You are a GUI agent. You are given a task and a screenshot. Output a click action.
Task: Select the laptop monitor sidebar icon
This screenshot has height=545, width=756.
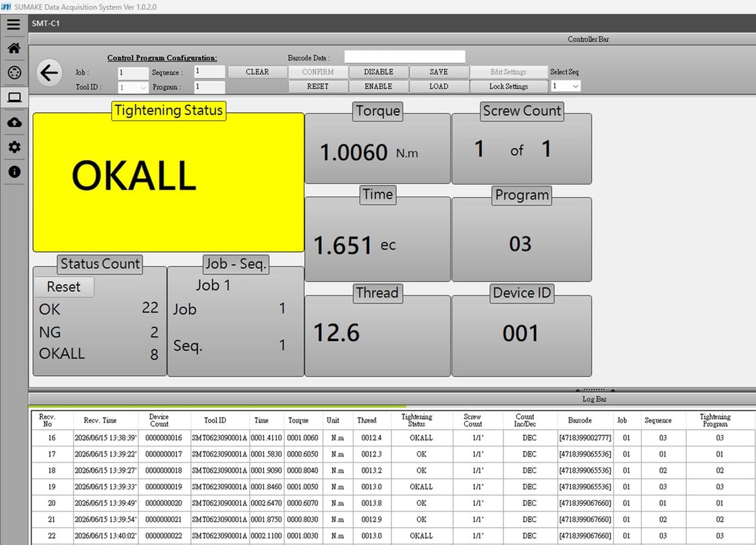14,98
